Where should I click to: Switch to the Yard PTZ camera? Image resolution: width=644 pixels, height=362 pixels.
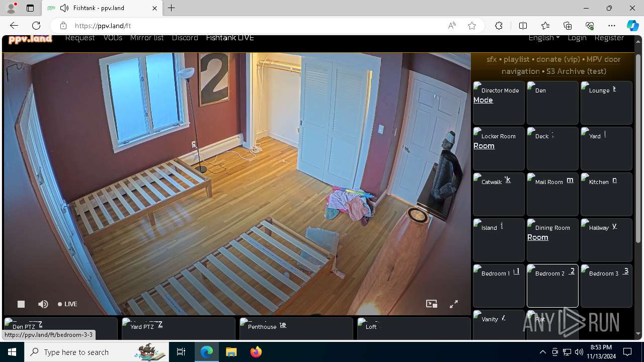(x=178, y=328)
